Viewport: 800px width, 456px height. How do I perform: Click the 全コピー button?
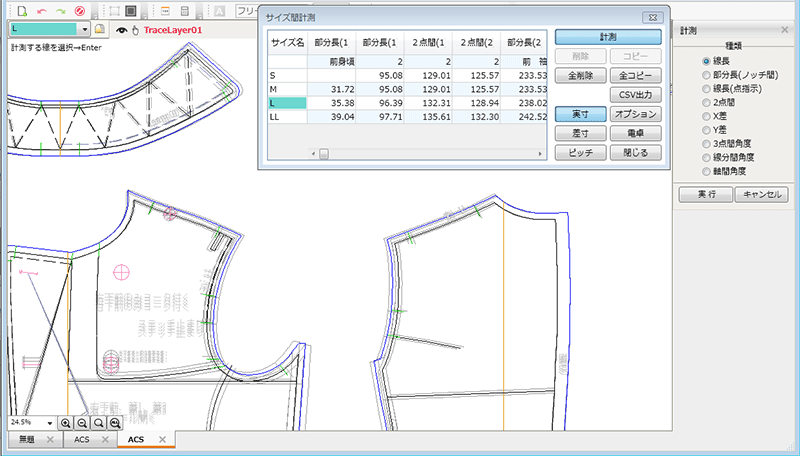(636, 75)
